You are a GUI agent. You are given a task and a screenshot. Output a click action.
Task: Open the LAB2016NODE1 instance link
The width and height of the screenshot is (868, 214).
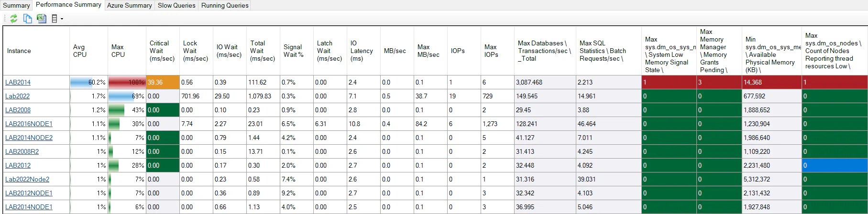pos(29,124)
